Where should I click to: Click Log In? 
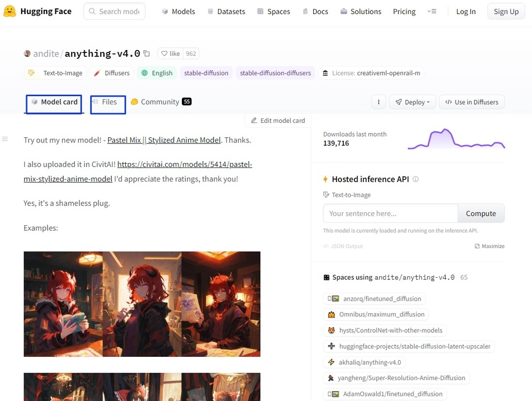[x=466, y=11]
